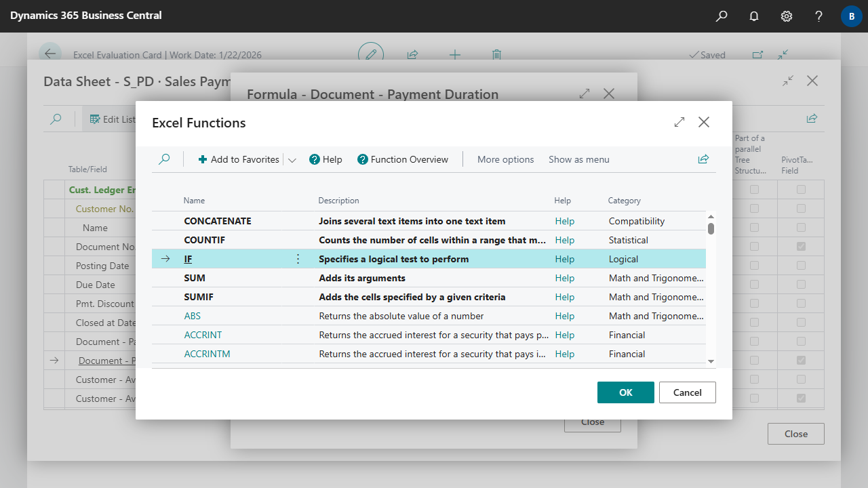Click the edit pencil icon on the Evaluation Card
Screen dimensions: 868x488
pyautogui.click(x=371, y=55)
